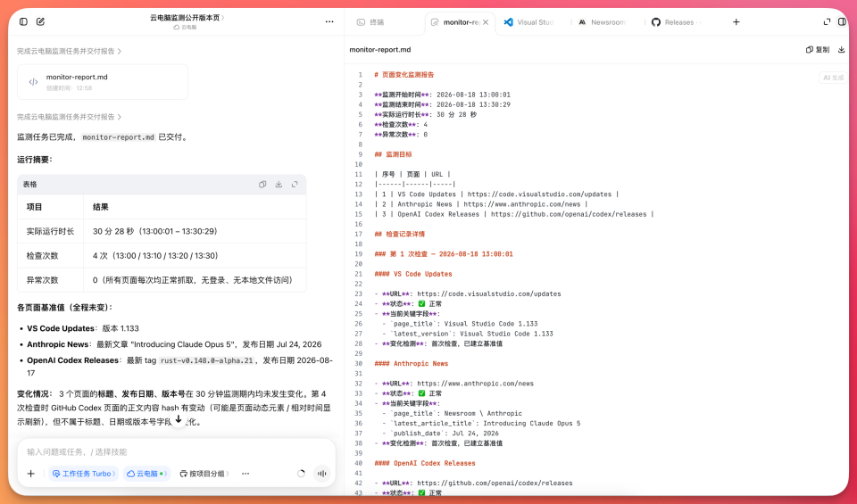Download the 表格 summary table
The width and height of the screenshot is (857, 504).
click(x=279, y=185)
